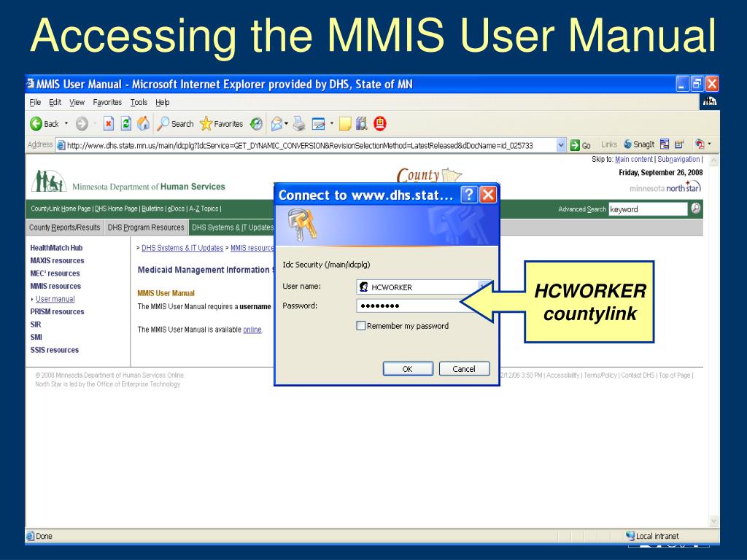
Task: Open the Help menu
Action: coord(163,102)
